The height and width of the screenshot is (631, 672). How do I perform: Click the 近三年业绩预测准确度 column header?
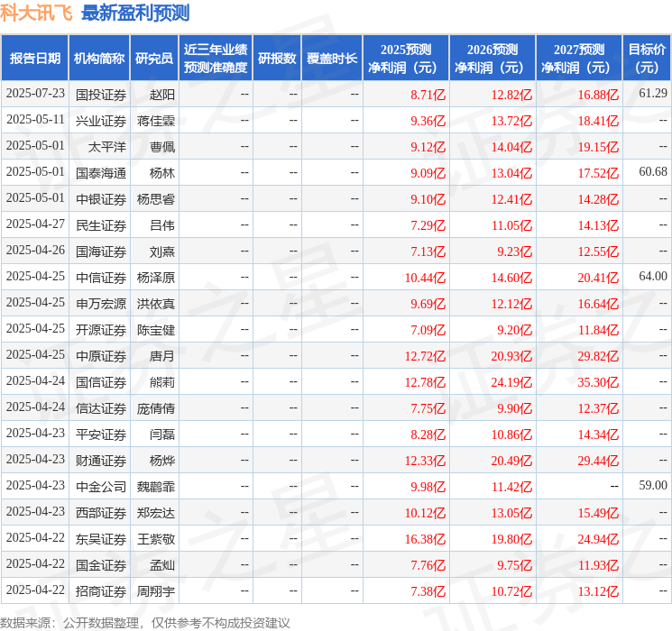point(216,59)
